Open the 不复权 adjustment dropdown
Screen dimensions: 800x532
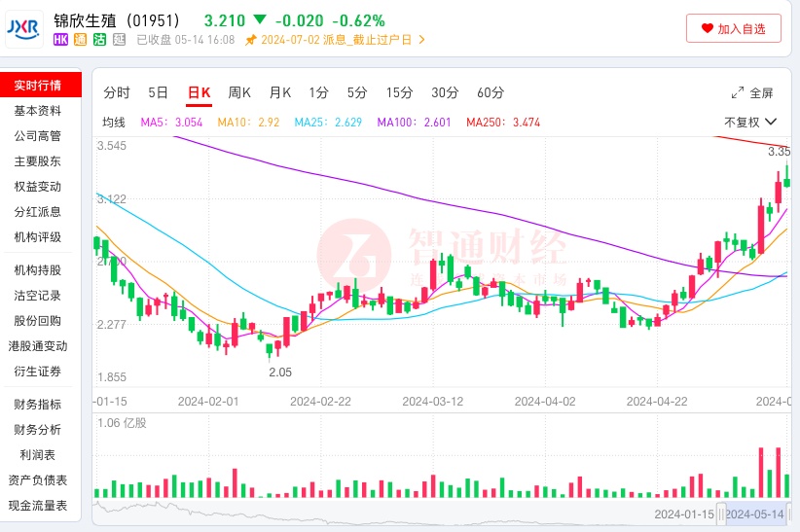pyautogui.click(x=749, y=123)
